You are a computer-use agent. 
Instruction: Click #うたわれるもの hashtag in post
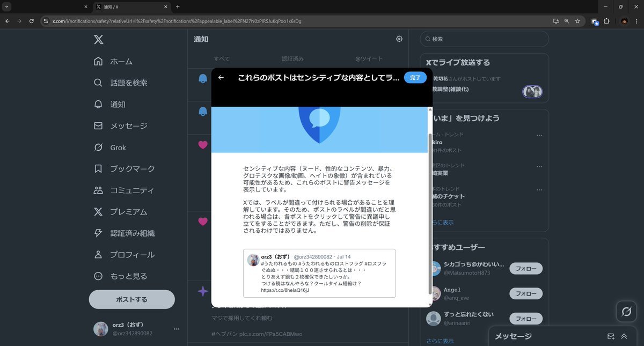point(279,264)
